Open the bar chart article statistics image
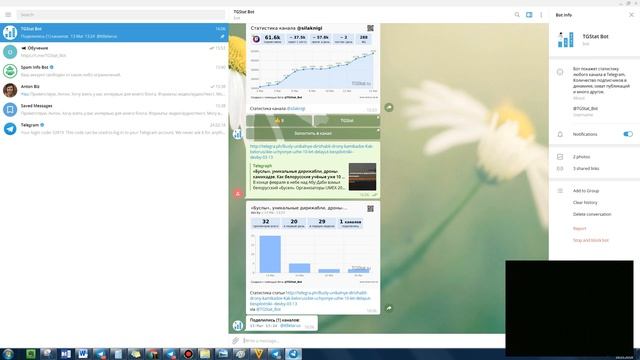 tap(313, 244)
